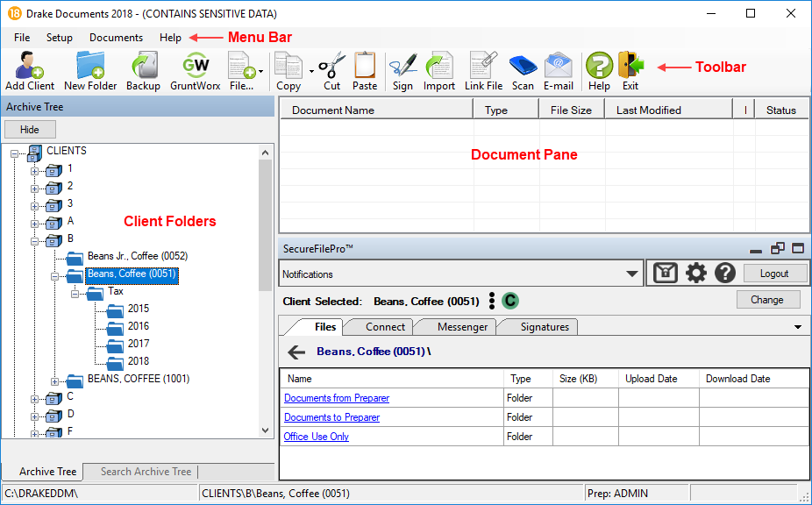This screenshot has height=505, width=812.
Task: Open Documents from Preparer folder link
Action: click(x=337, y=398)
